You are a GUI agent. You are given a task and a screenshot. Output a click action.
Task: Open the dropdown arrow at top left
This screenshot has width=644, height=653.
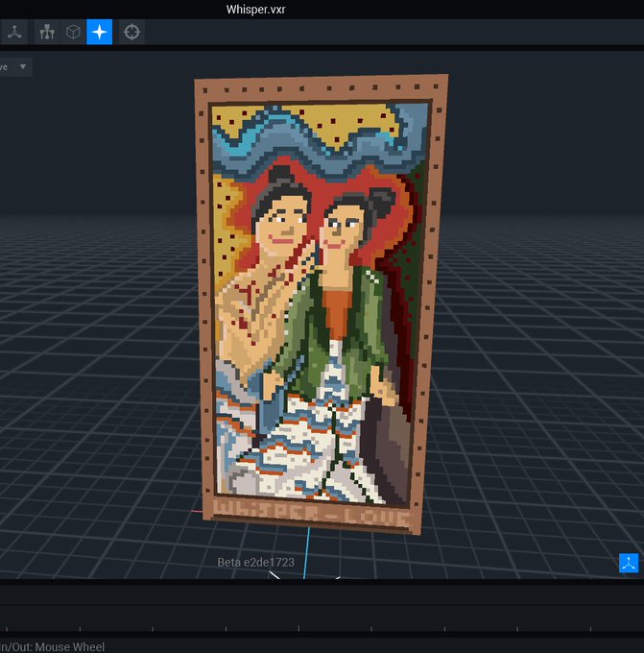pos(23,66)
